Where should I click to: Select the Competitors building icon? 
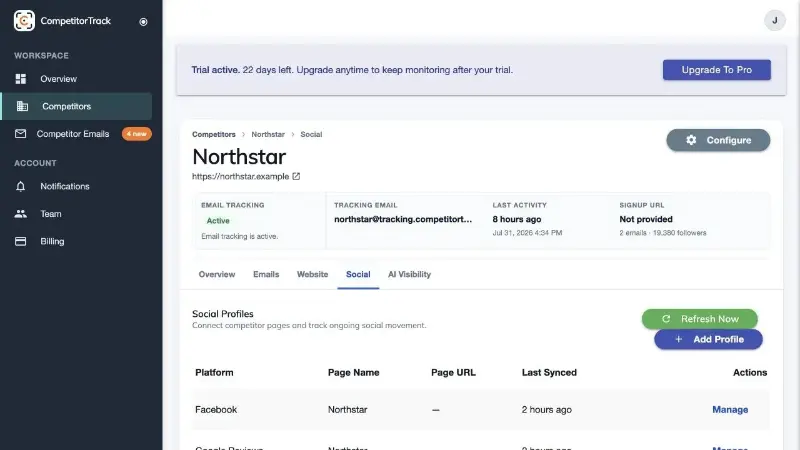(22, 106)
